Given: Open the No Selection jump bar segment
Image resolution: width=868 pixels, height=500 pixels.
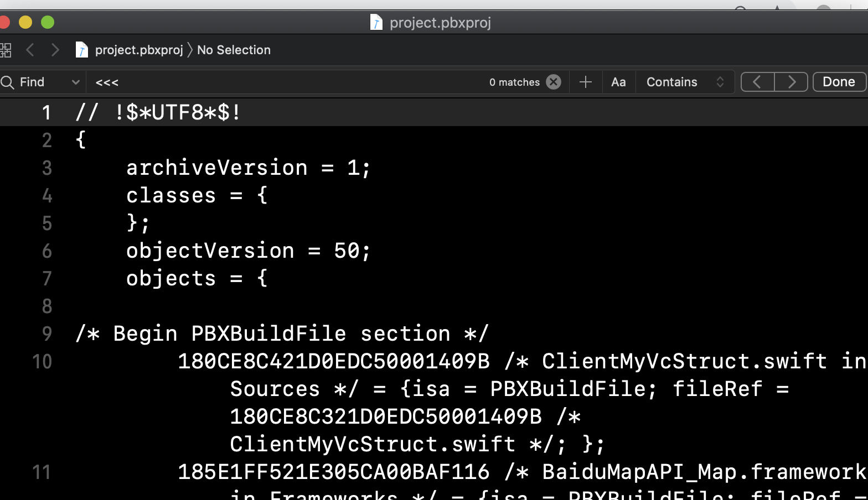Looking at the screenshot, I should point(234,50).
